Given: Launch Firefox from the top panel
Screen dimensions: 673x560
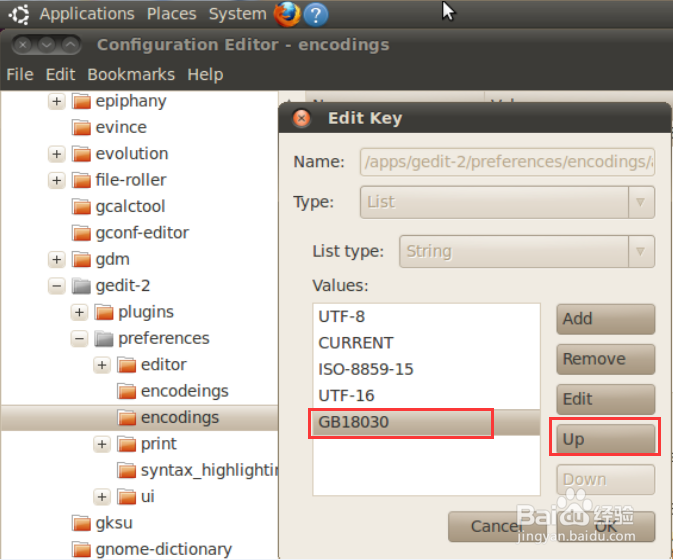Looking at the screenshot, I should pos(287,14).
